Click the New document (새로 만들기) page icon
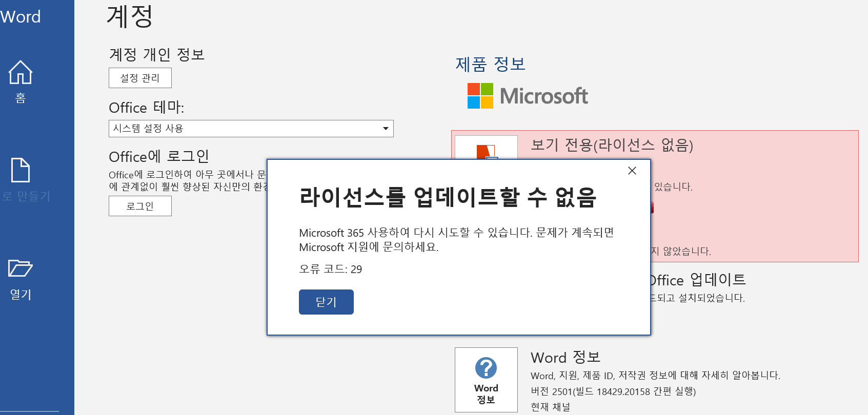Image resolution: width=868 pixels, height=415 pixels. coord(21,170)
